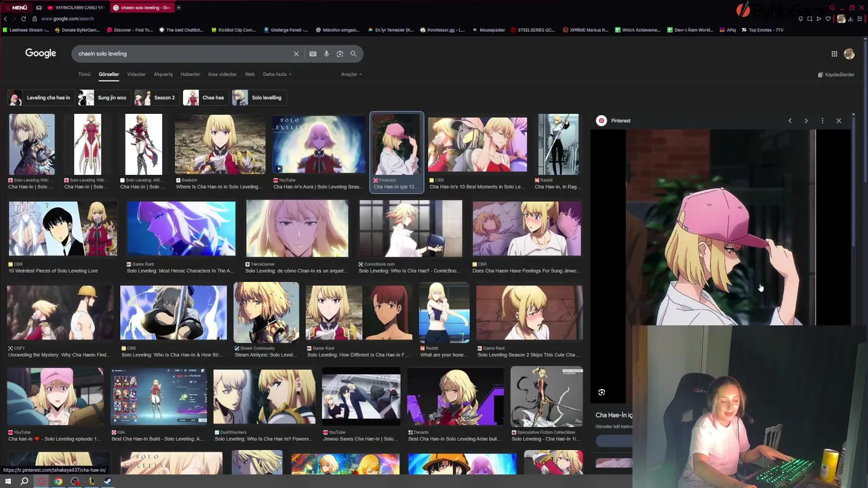The height and width of the screenshot is (488, 868).
Task: Switch to the Web tab
Action: (x=250, y=74)
